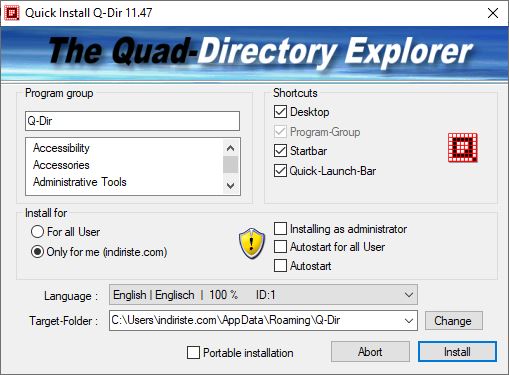Select Accessibility in program group list
The image size is (509, 375).
click(61, 148)
